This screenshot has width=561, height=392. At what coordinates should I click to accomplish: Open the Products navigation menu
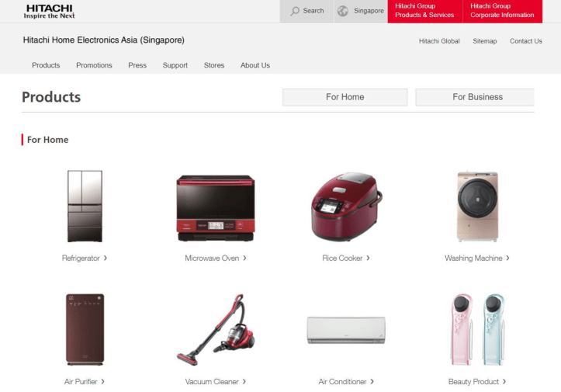46,65
